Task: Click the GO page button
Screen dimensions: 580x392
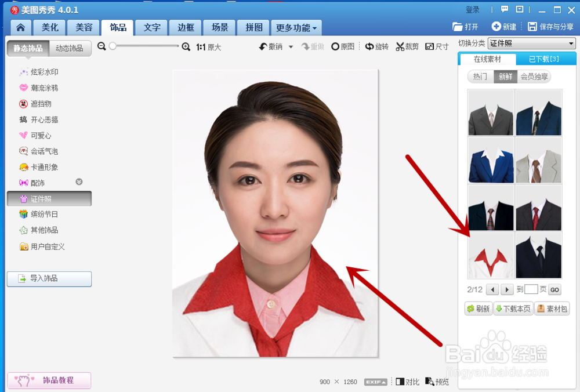Action: (554, 289)
